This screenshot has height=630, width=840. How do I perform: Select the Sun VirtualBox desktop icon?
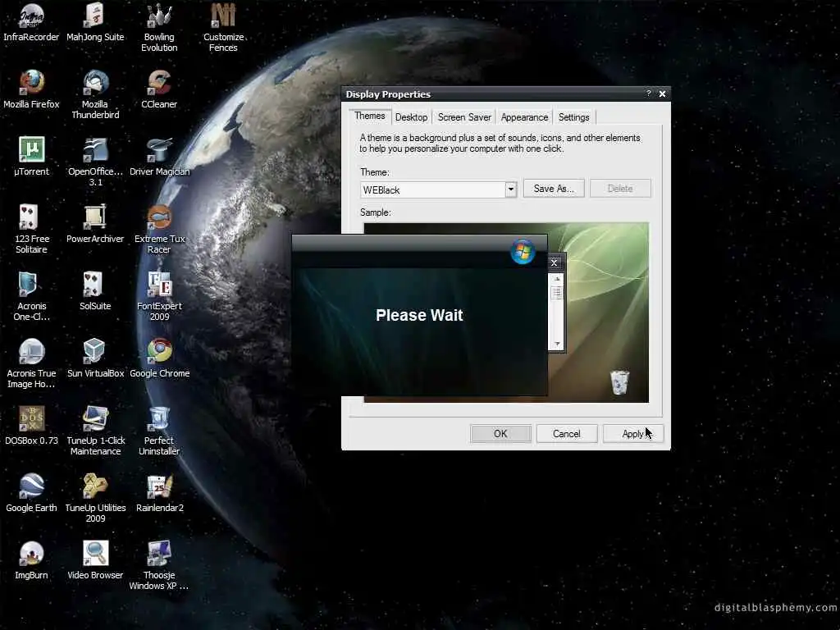pos(95,358)
